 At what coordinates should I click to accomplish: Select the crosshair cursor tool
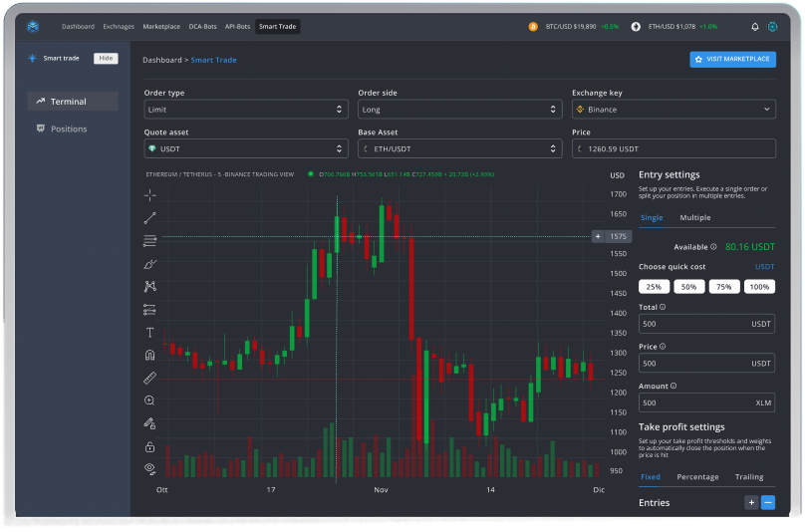(x=150, y=194)
